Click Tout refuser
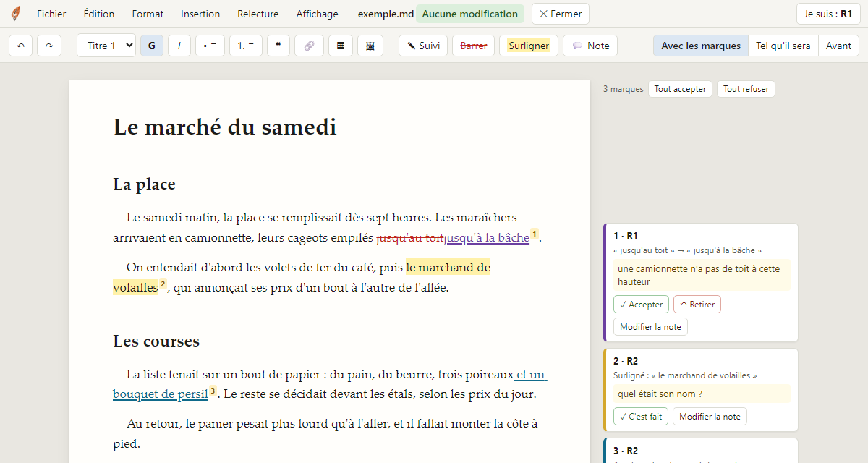 pyautogui.click(x=746, y=89)
